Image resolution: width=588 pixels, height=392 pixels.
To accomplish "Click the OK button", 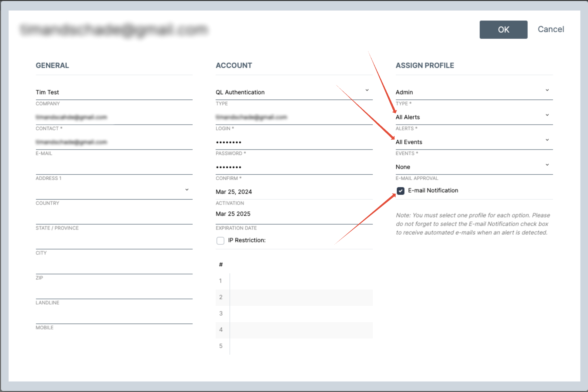I will coord(503,30).
